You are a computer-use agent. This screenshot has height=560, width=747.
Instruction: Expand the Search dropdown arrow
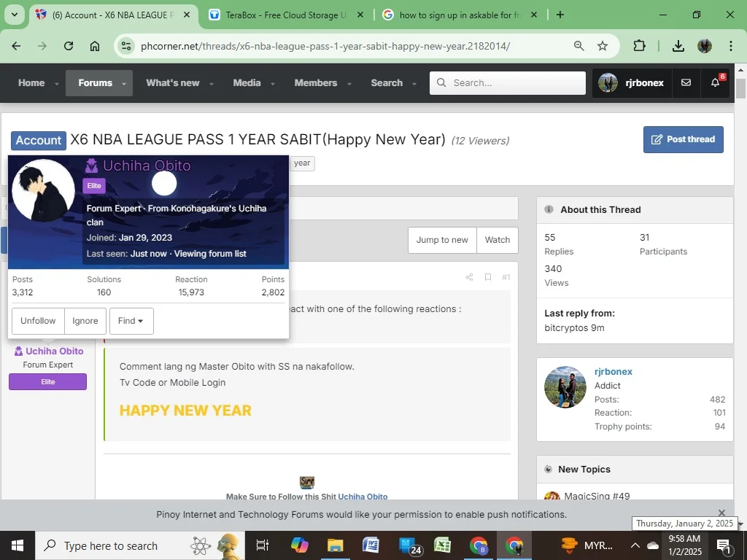pos(414,84)
